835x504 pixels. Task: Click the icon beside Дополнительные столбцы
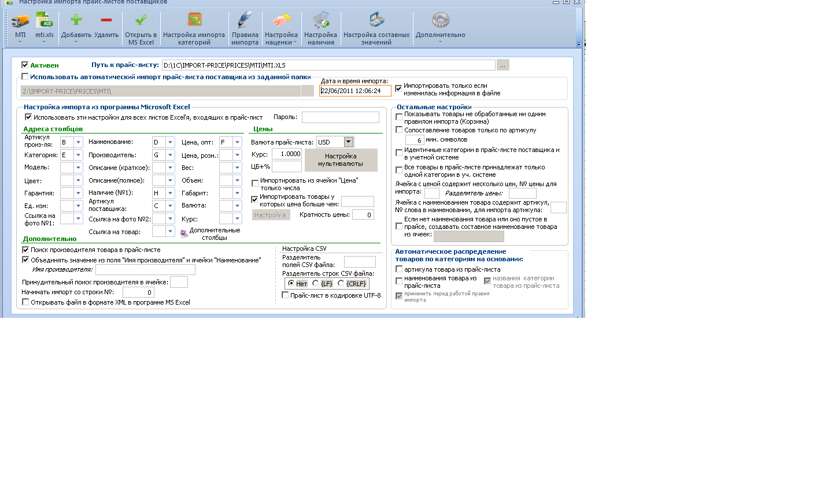[184, 234]
